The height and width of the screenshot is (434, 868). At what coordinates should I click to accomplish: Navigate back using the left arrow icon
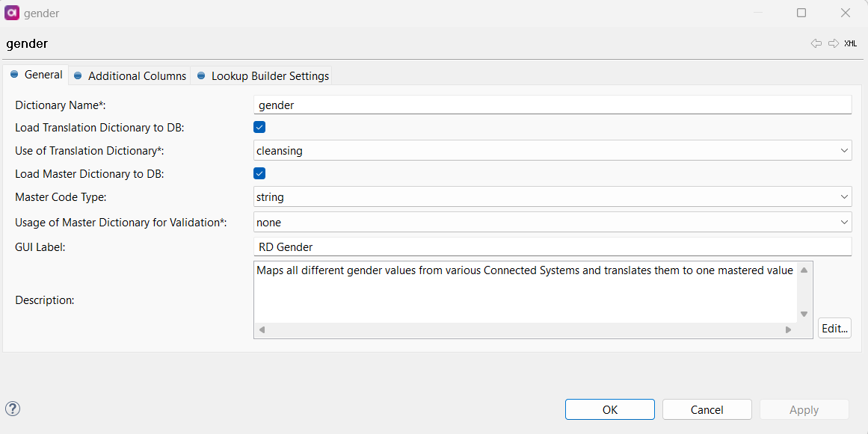pos(816,43)
